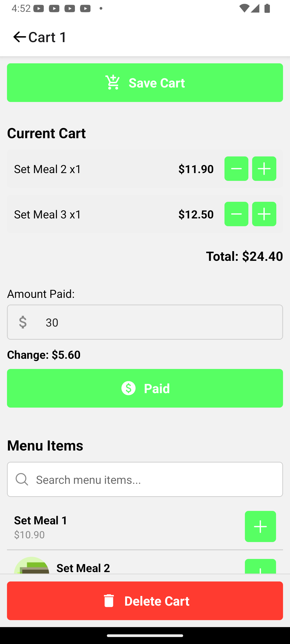
Task: Tap the Set Meal 2 thumbnail image
Action: pyautogui.click(x=32, y=566)
